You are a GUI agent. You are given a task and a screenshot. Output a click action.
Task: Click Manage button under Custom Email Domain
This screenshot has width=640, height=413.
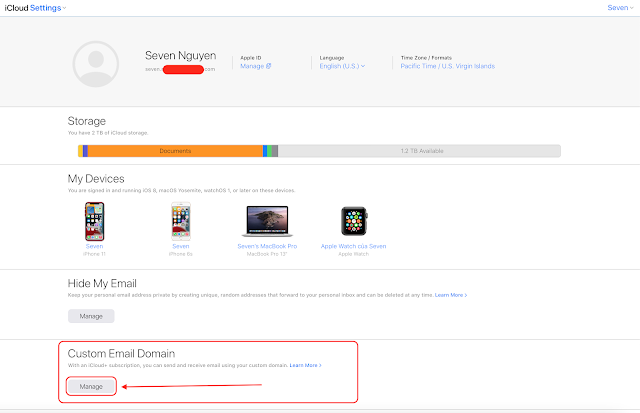tap(91, 386)
